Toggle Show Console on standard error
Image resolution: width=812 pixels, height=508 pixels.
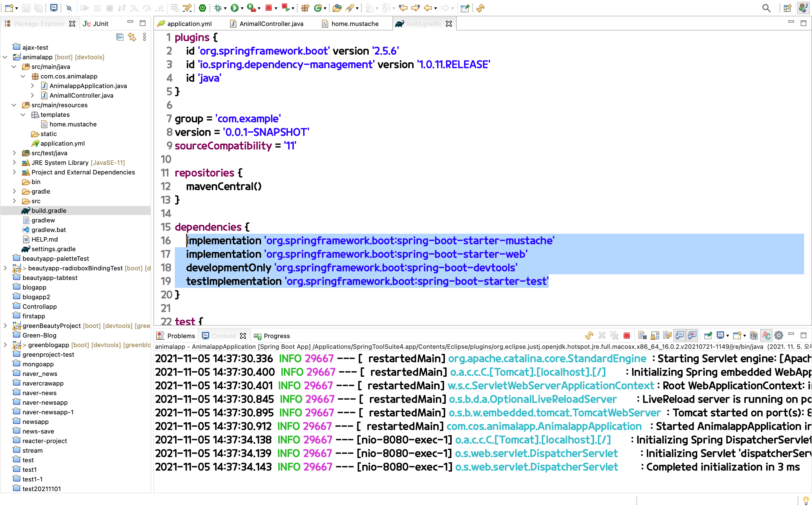[x=692, y=335]
